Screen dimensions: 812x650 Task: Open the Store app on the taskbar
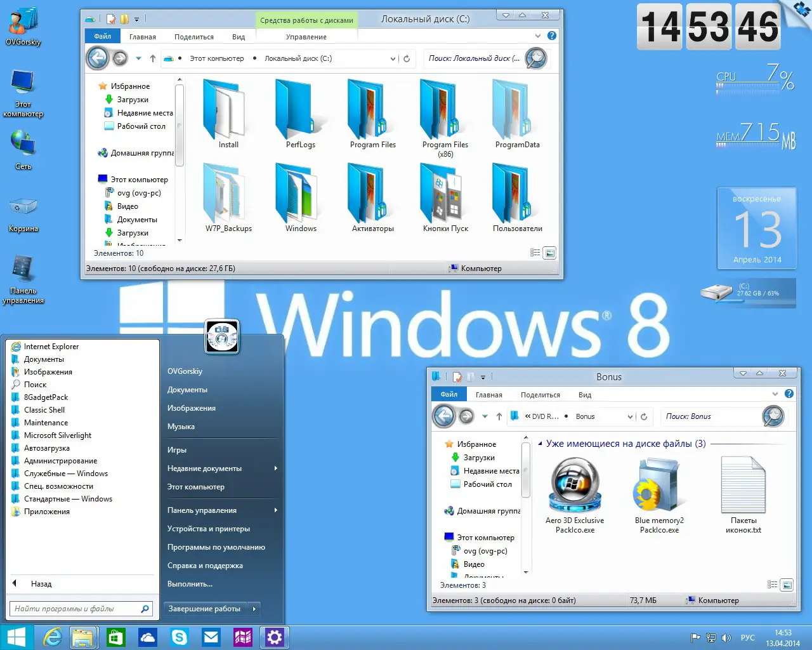click(x=116, y=637)
